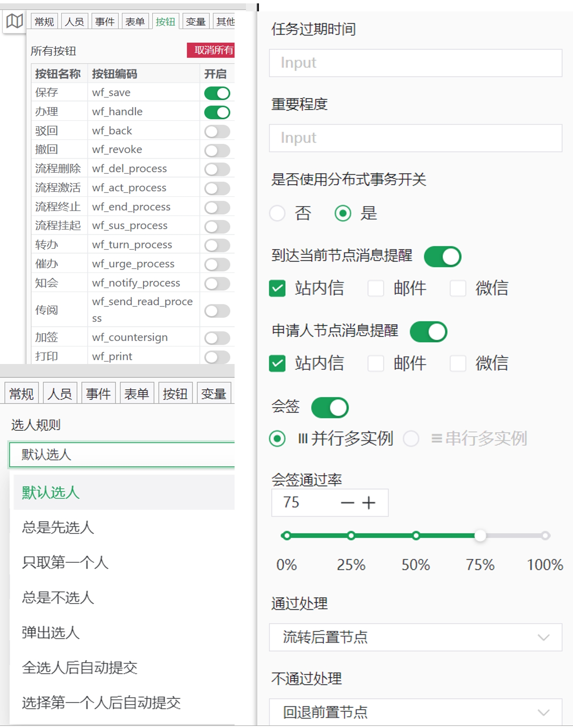Open the 人员 tab in lower panel
The height and width of the screenshot is (728, 573).
(60, 394)
